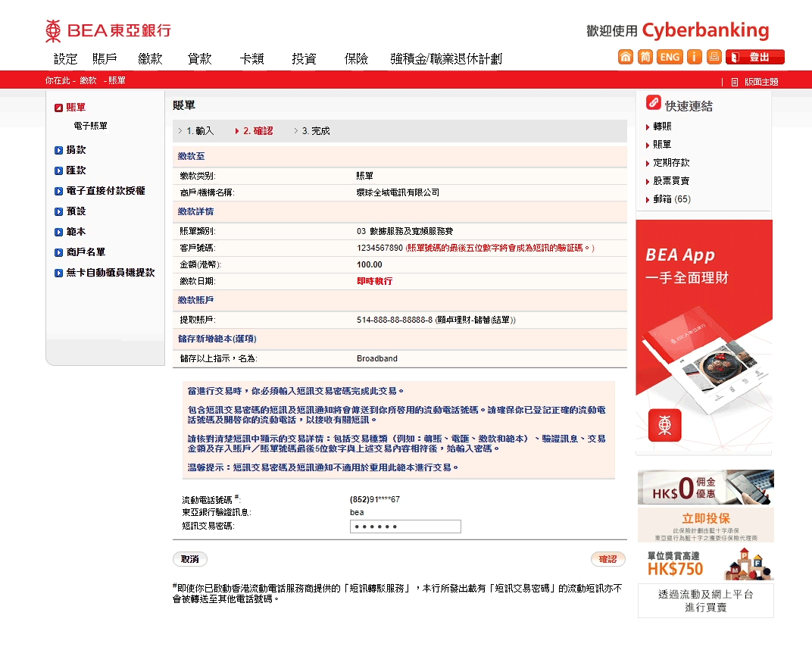Expand 捐款 in the sidebar

(76, 150)
